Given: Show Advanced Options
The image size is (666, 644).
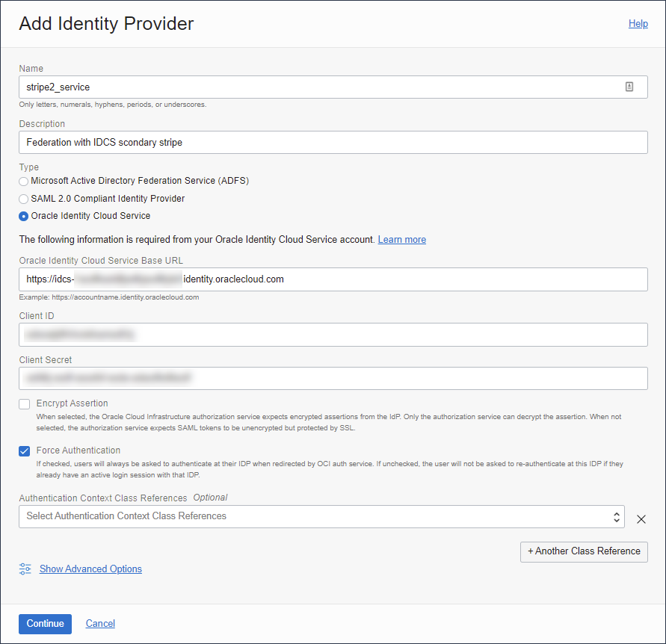Looking at the screenshot, I should point(90,569).
